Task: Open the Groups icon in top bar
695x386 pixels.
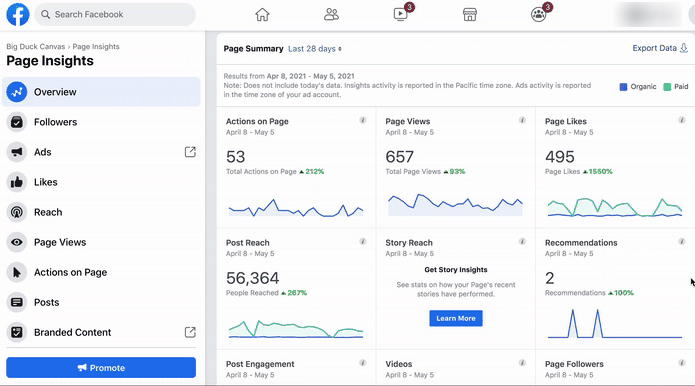Action: pos(539,15)
